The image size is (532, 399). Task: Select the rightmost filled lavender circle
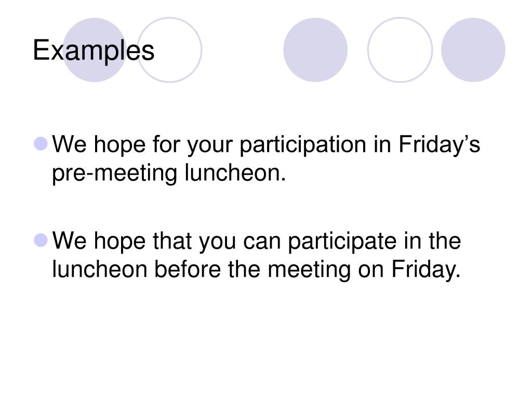473,50
